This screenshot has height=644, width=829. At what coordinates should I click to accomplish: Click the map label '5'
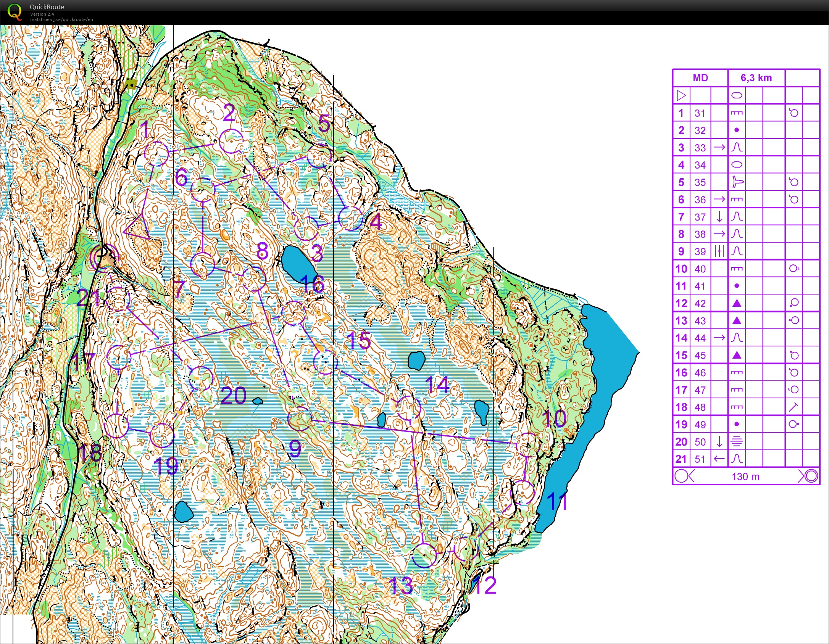tap(324, 123)
